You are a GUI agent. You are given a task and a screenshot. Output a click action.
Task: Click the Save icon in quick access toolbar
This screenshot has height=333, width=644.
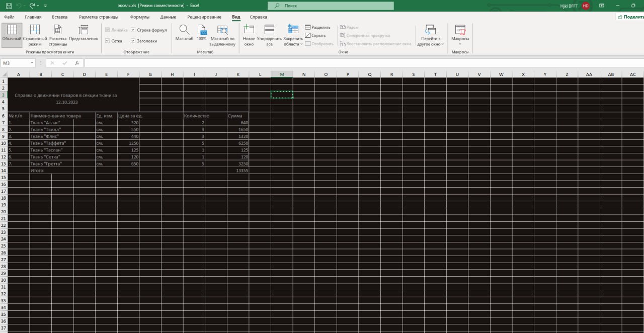tap(8, 6)
